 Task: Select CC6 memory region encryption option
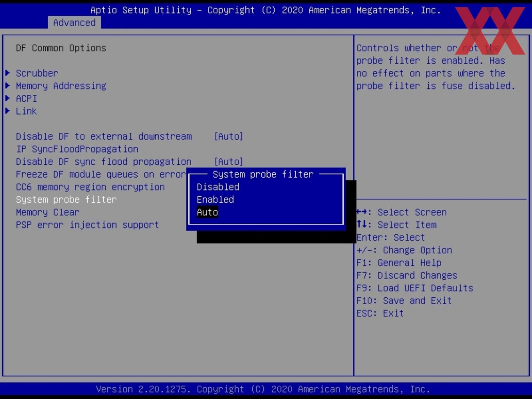click(x=90, y=187)
